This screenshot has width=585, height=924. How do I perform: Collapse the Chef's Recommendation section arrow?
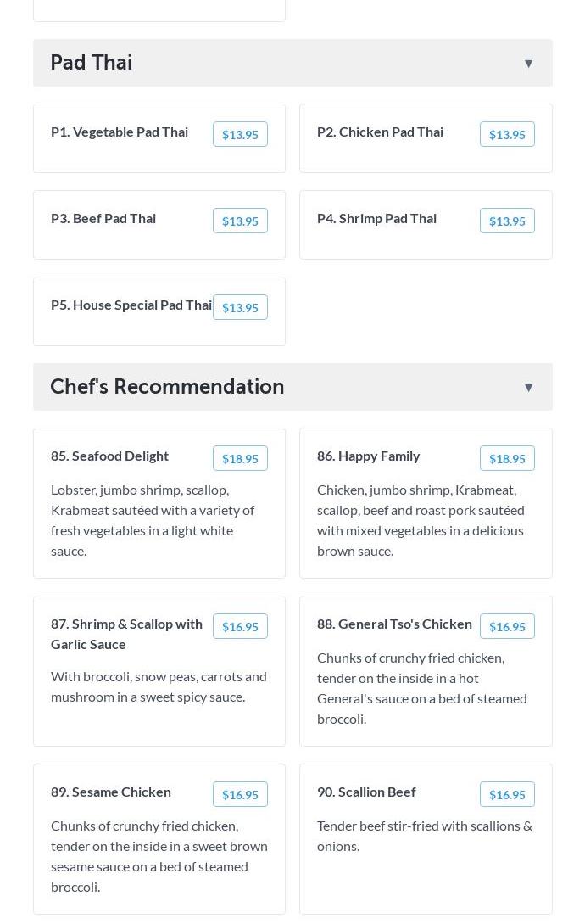click(x=528, y=388)
